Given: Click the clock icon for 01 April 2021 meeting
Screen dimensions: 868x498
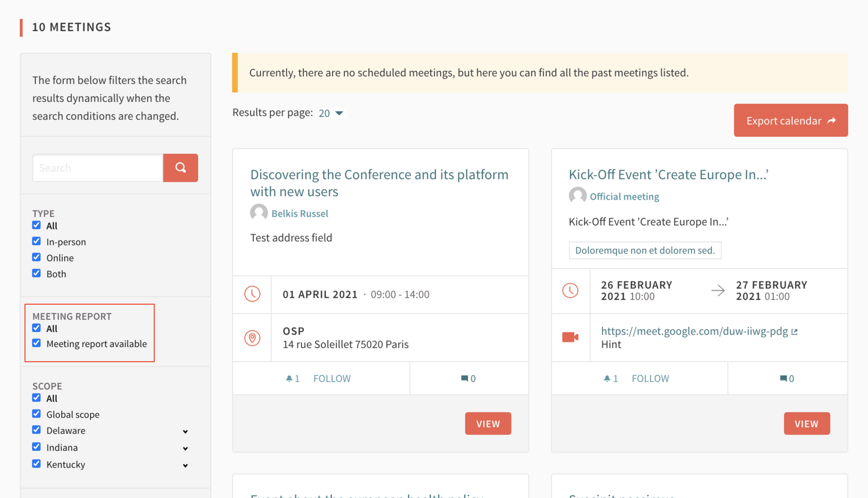Looking at the screenshot, I should [252, 294].
